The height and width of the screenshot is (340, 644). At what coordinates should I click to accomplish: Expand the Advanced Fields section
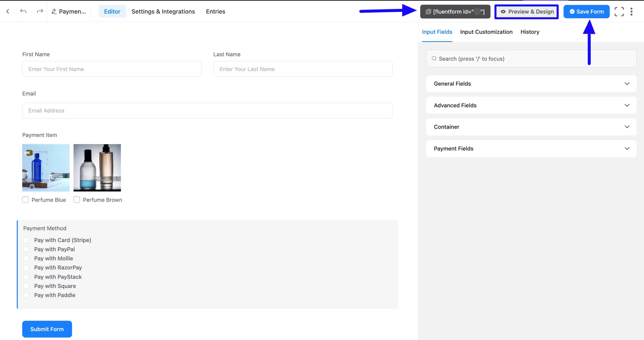click(531, 105)
